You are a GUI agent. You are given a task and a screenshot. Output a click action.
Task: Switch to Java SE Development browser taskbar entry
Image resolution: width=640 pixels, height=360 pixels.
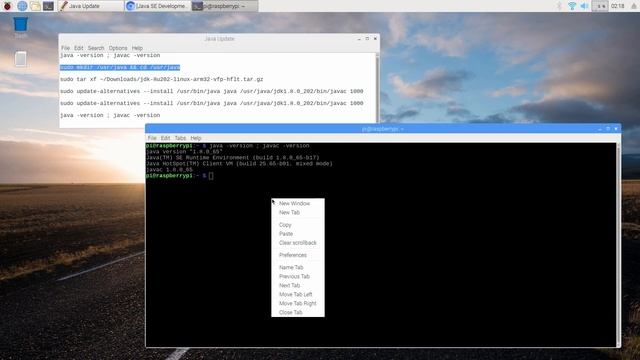point(158,6)
